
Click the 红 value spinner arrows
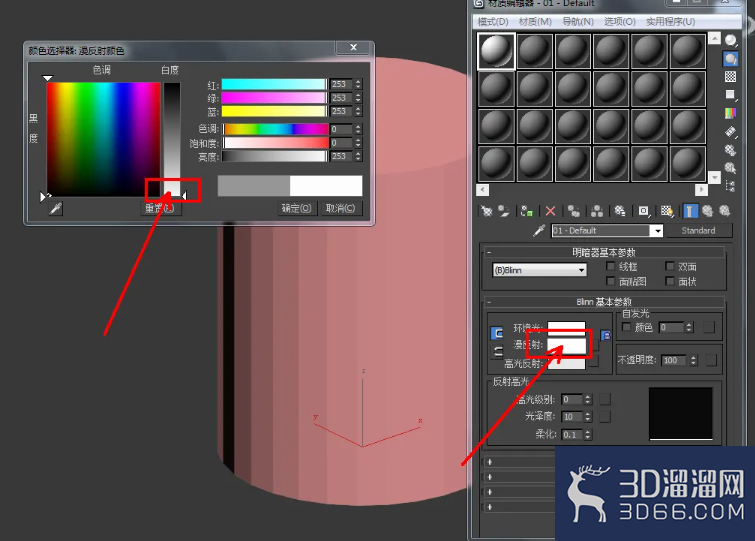click(x=358, y=84)
